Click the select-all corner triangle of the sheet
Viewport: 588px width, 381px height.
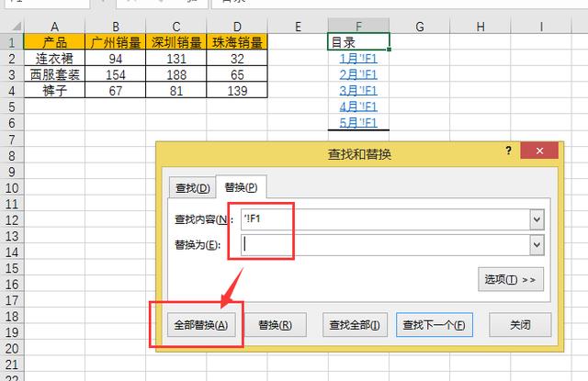[x=16, y=27]
